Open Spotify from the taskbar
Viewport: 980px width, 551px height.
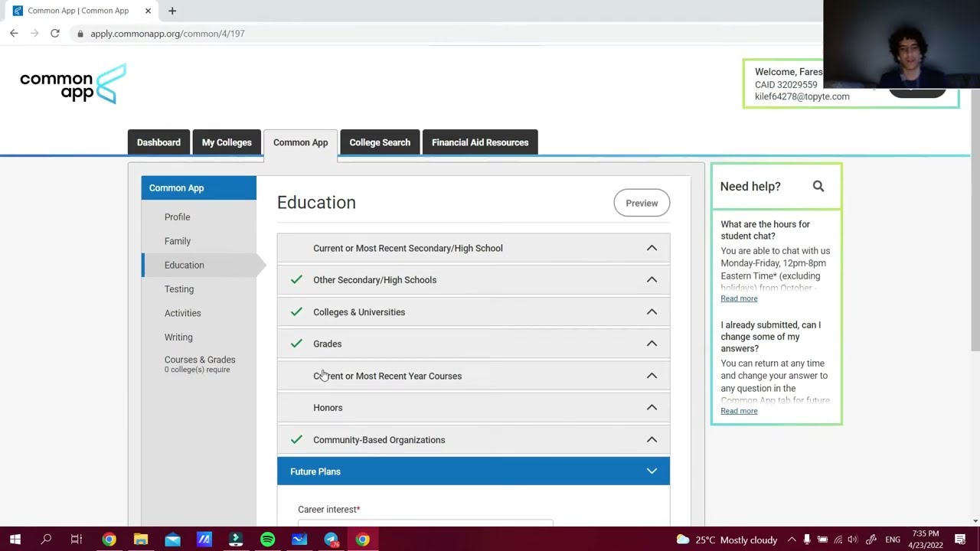[267, 540]
